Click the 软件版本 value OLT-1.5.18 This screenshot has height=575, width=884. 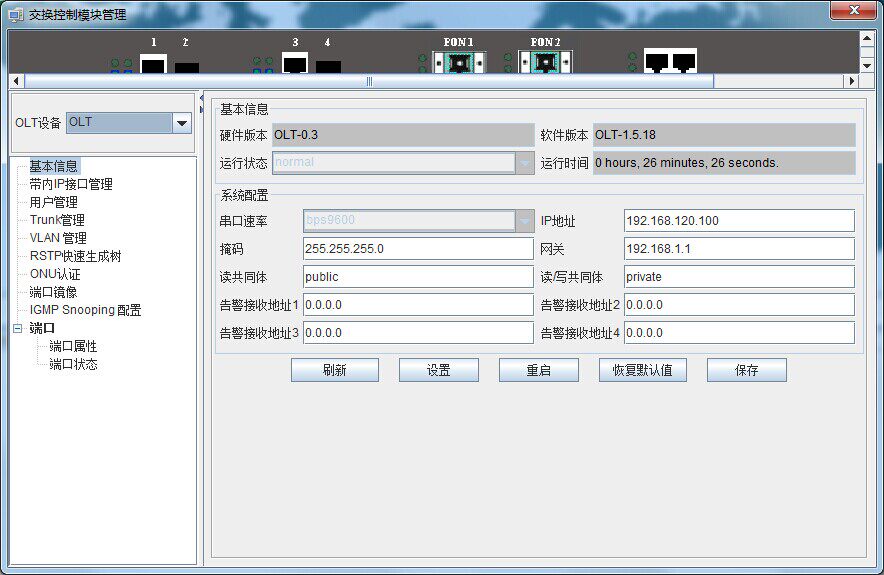tap(724, 135)
